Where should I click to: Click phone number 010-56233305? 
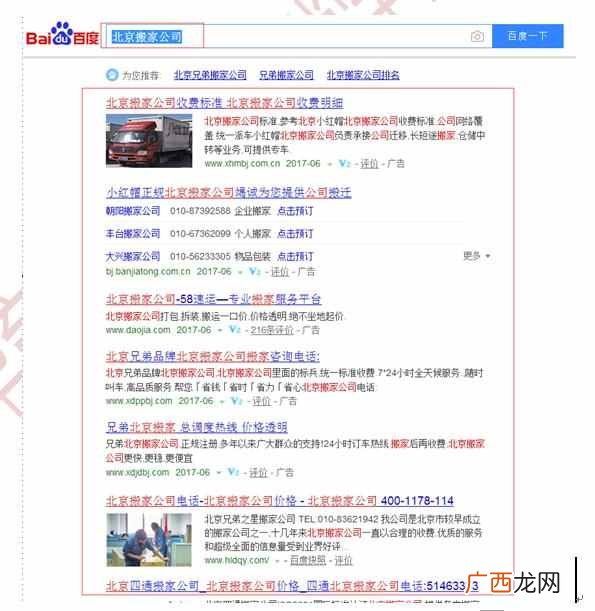point(200,256)
